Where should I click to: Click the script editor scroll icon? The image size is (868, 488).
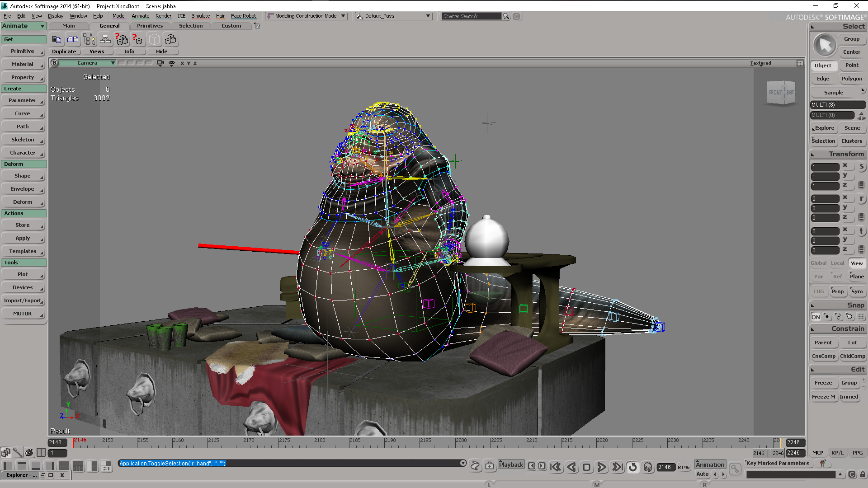pyautogui.click(x=475, y=465)
